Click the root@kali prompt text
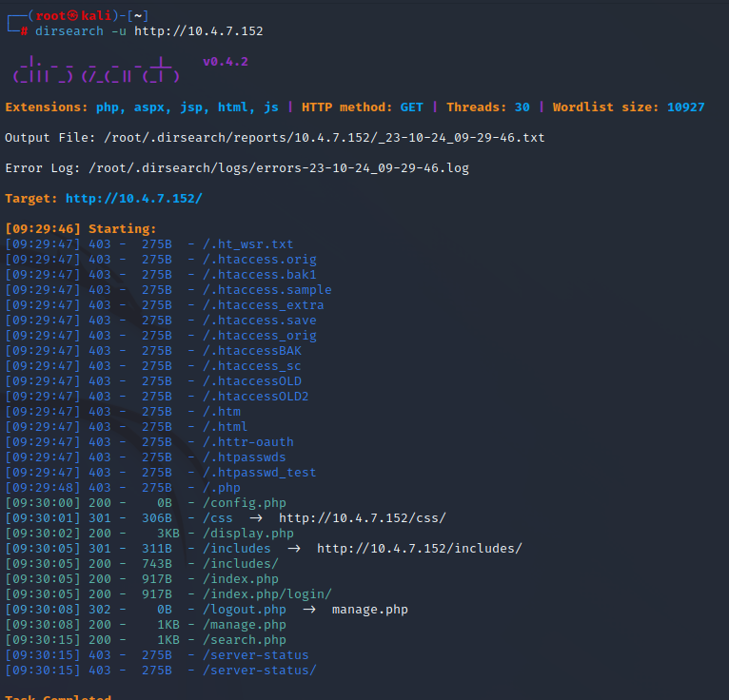729x700 pixels. (74, 16)
